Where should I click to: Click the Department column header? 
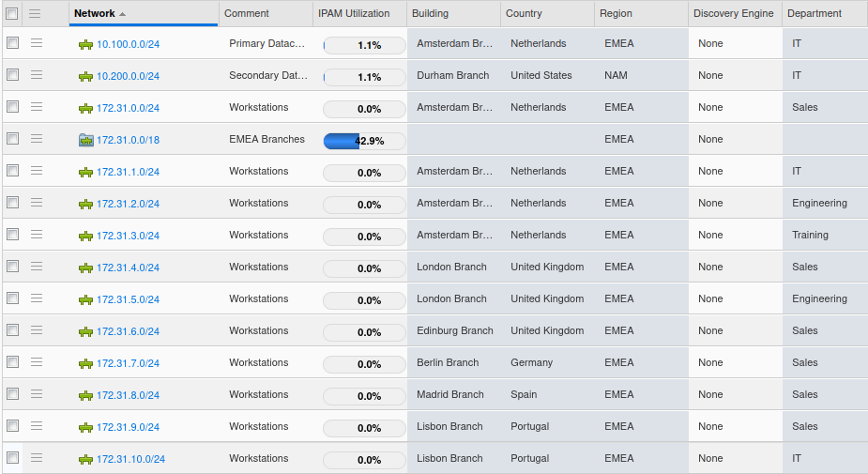click(814, 13)
